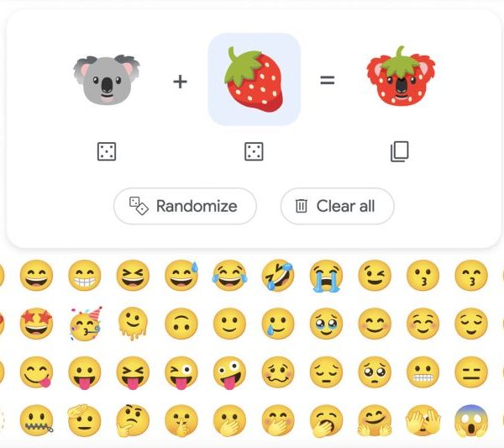Choose the peeking through fingers emoji
504x448 pixels.
click(423, 420)
